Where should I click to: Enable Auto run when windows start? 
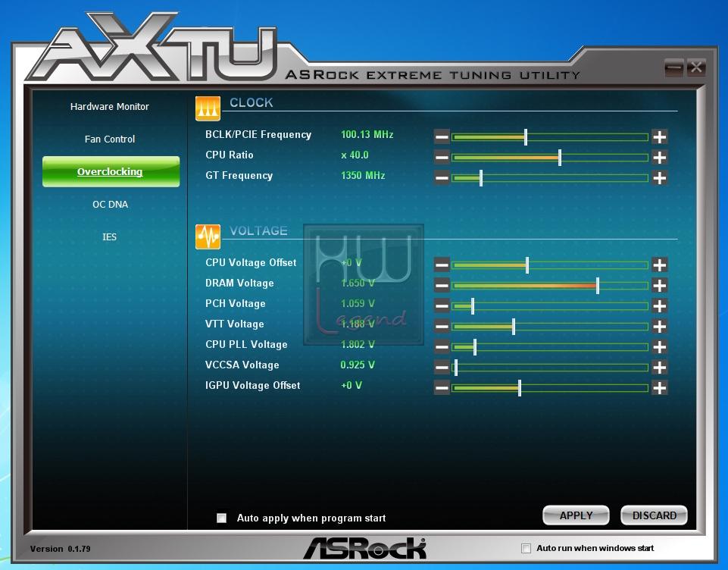(x=526, y=549)
